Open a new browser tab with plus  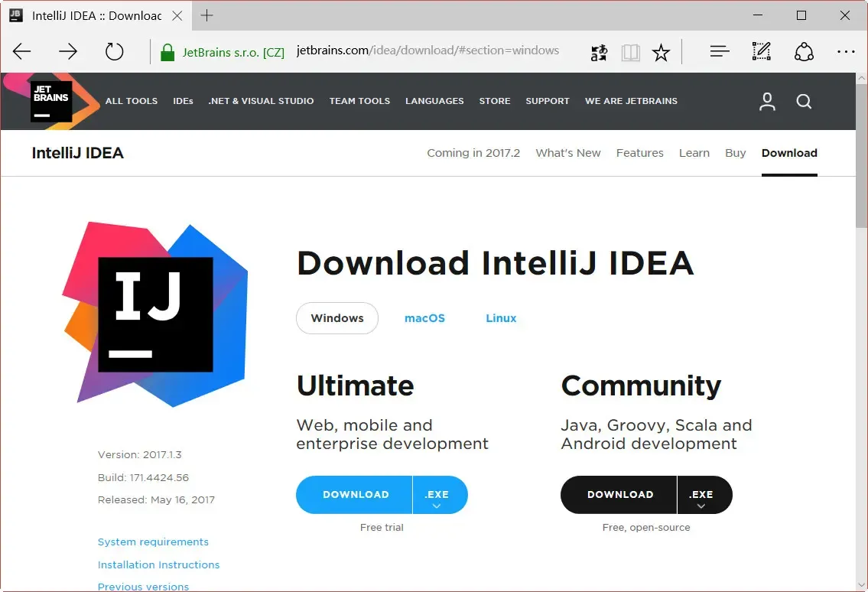[206, 15]
